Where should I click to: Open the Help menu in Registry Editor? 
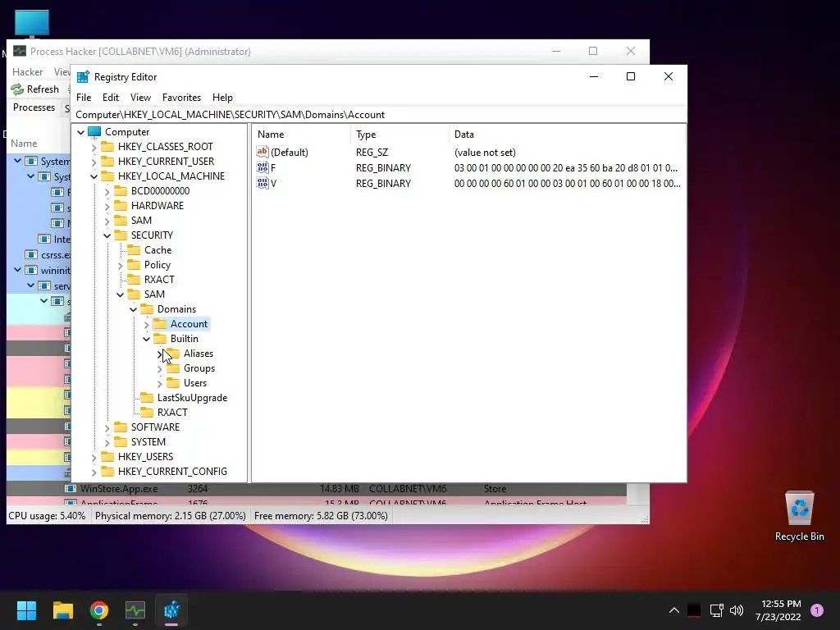(222, 98)
